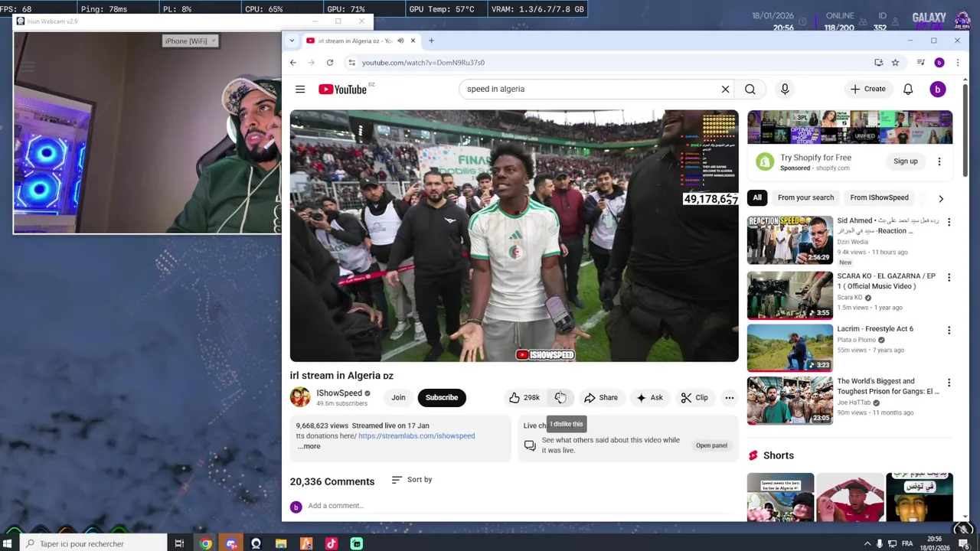This screenshot has height=551, width=980.
Task: Click the dislike thumbs-down button
Action: (x=560, y=397)
